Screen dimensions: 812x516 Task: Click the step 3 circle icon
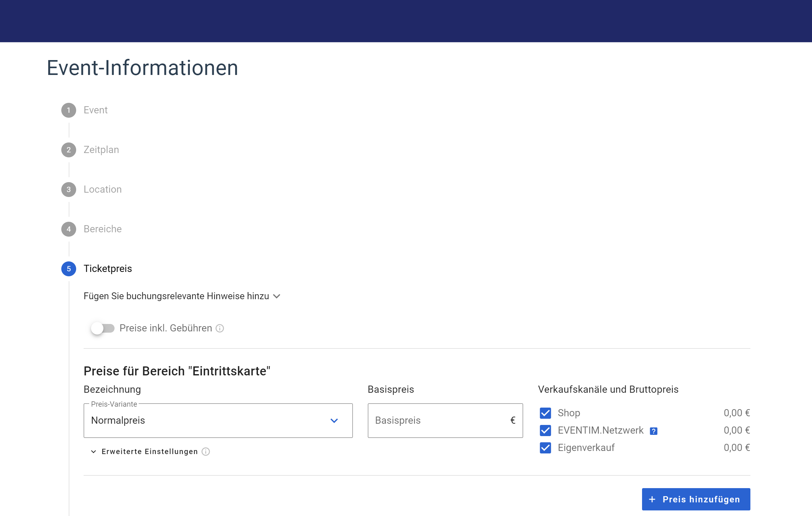68,189
